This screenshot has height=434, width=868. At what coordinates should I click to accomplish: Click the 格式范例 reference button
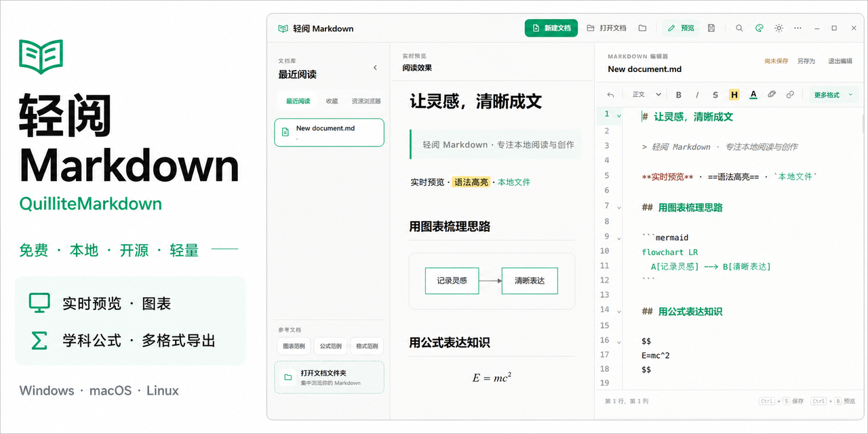click(367, 346)
